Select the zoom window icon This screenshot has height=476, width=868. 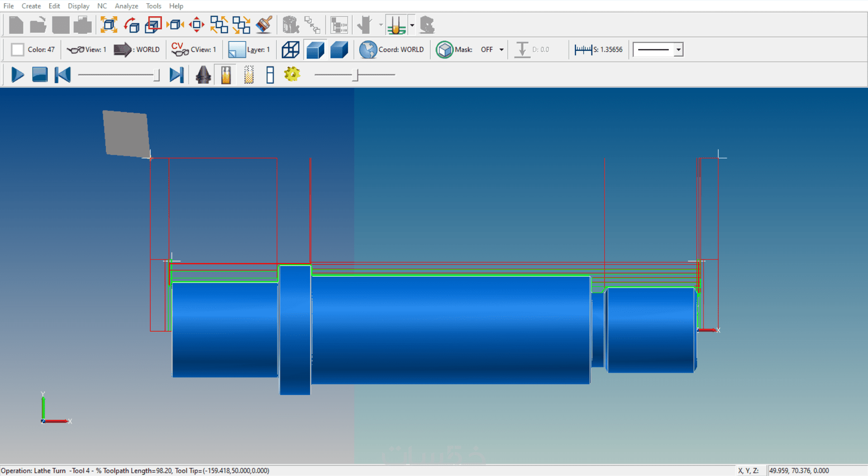(153, 24)
